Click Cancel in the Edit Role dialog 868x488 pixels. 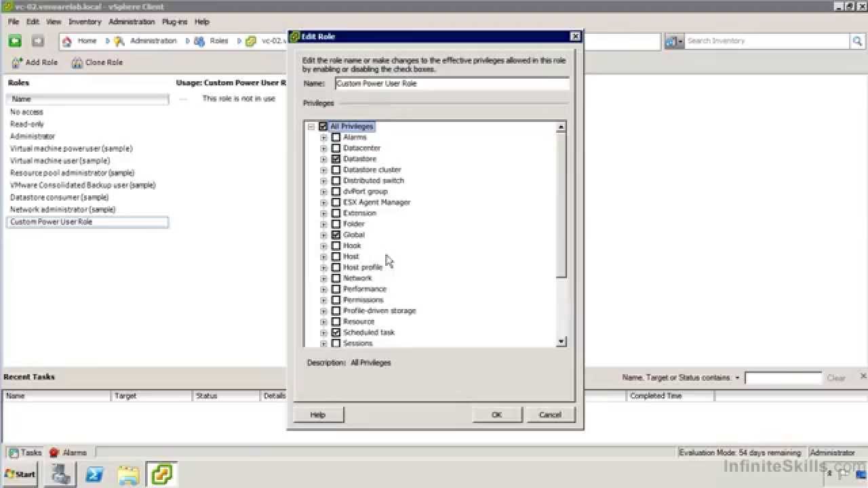click(550, 415)
